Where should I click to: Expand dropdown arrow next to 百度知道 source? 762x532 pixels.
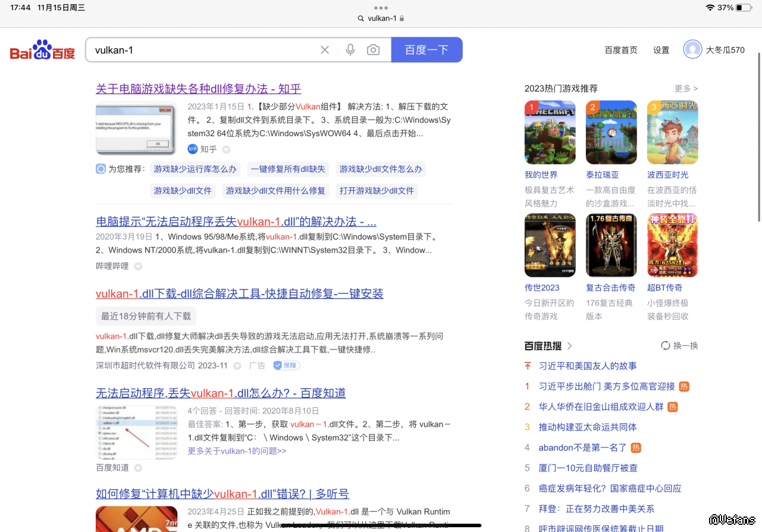click(x=138, y=468)
